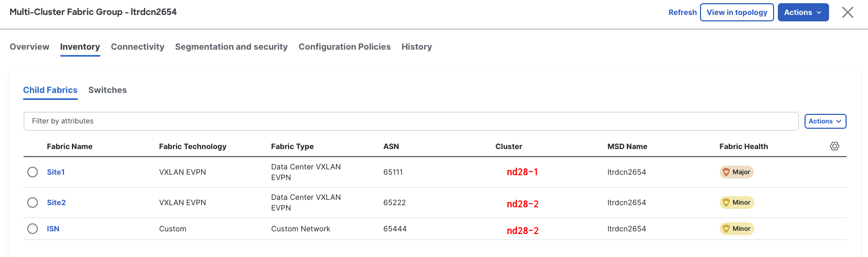
Task: Open the Configuration Policies tab
Action: click(345, 47)
